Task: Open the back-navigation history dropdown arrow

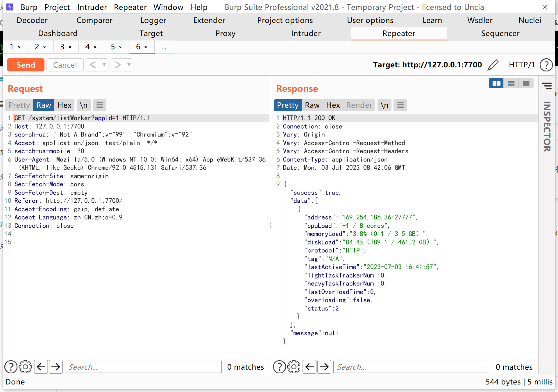Action: (x=105, y=65)
